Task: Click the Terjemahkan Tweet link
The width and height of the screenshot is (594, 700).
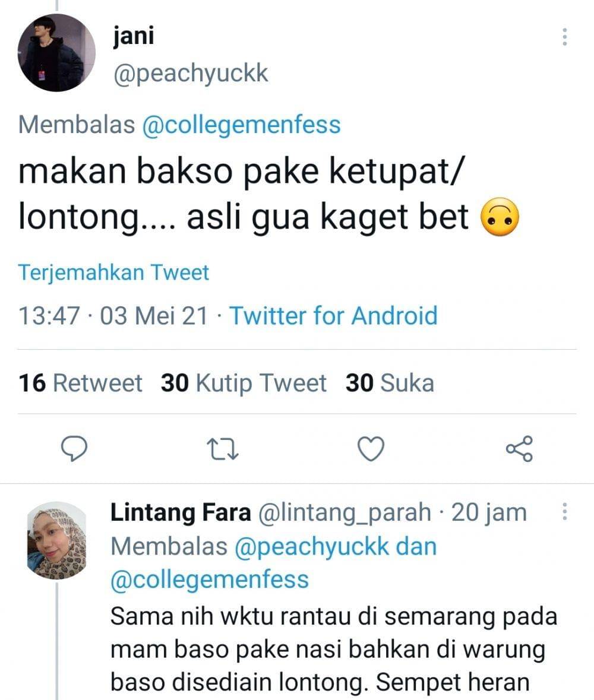Action: (113, 273)
